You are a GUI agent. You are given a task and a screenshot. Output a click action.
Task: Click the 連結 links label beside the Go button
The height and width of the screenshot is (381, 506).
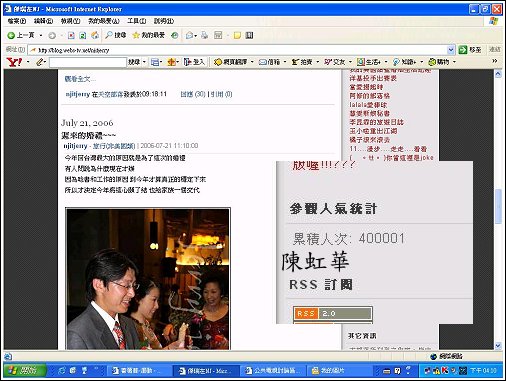(x=495, y=50)
